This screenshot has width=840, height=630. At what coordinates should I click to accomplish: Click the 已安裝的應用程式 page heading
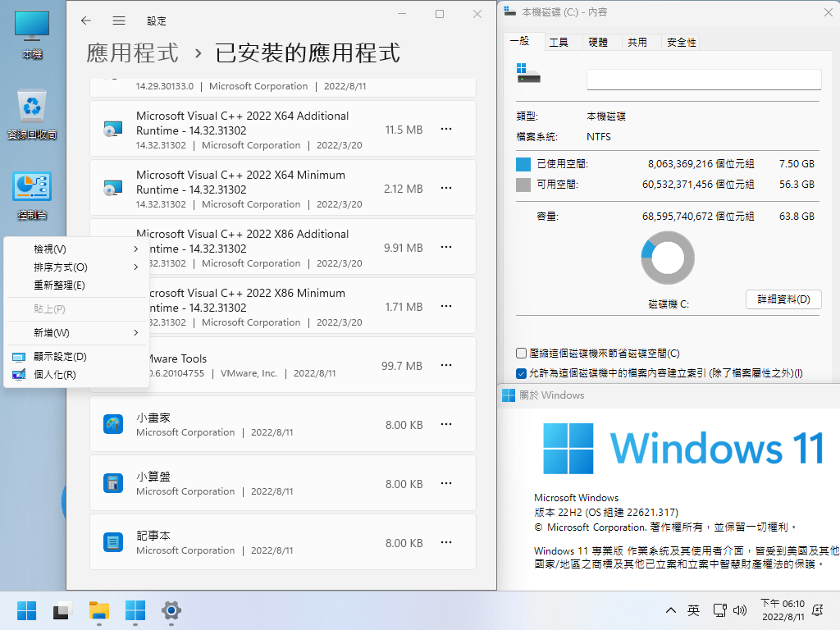pos(308,52)
